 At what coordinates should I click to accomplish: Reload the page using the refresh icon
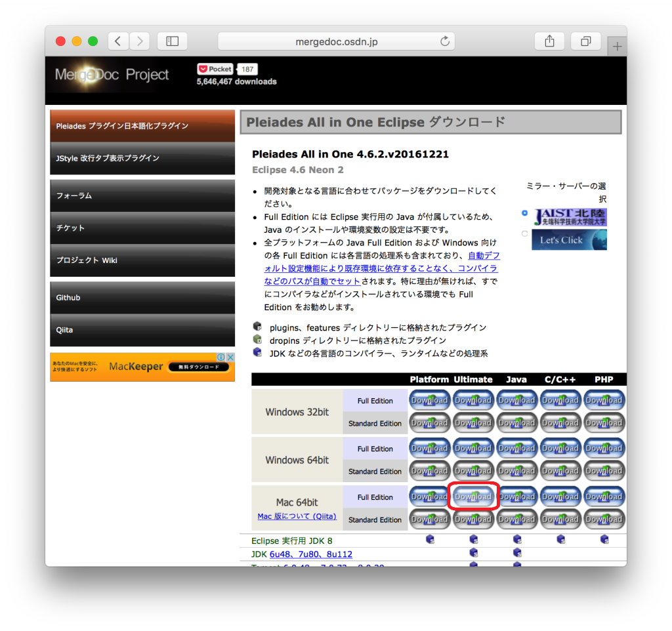click(x=445, y=41)
